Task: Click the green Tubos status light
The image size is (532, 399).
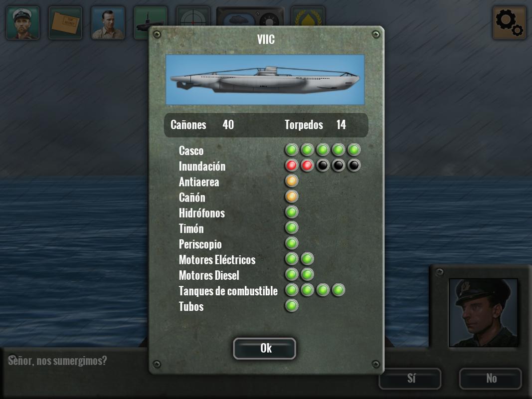Action: 292,306
